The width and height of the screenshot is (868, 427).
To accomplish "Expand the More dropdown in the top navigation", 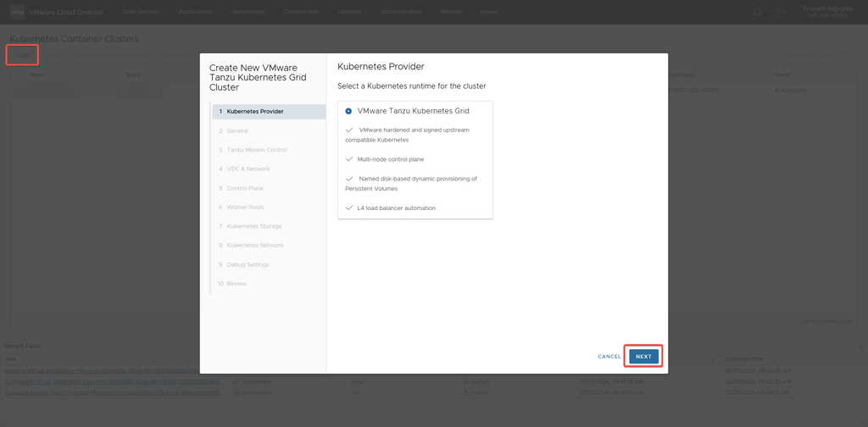I will 490,12.
